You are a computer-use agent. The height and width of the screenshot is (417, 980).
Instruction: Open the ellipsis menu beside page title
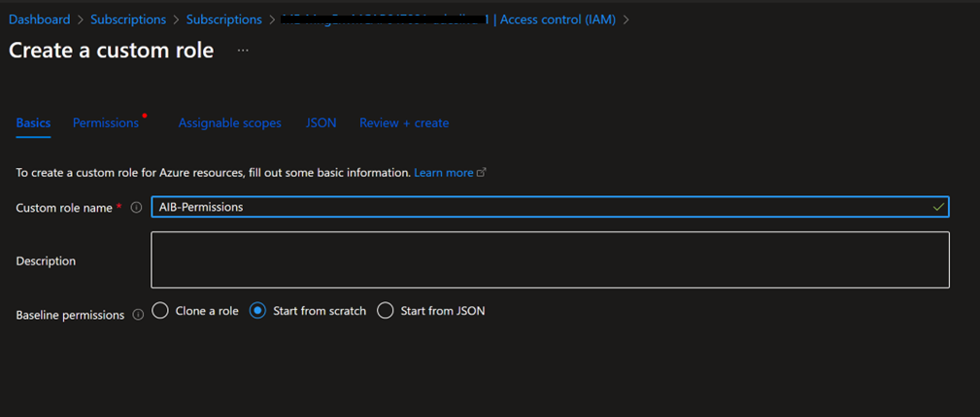point(243,51)
